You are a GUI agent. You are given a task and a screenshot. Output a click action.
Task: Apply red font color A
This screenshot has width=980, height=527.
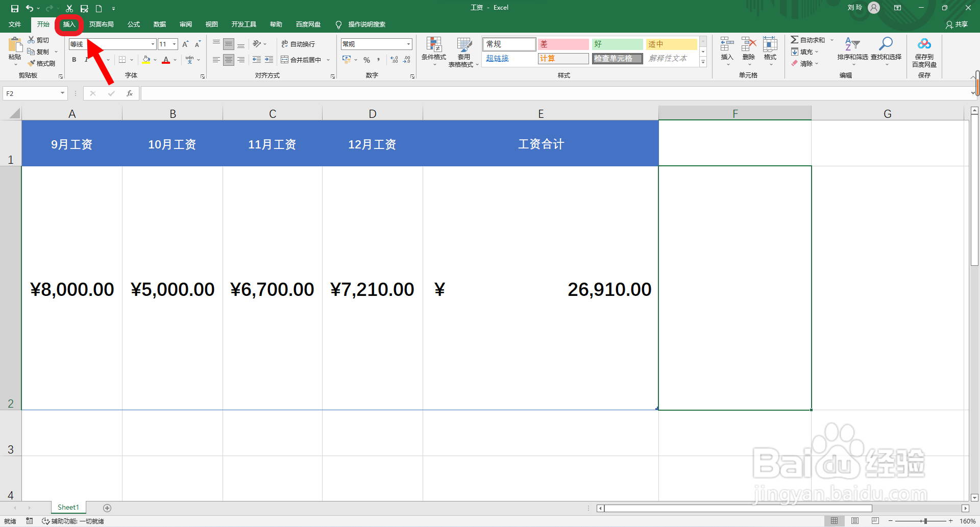click(x=166, y=60)
